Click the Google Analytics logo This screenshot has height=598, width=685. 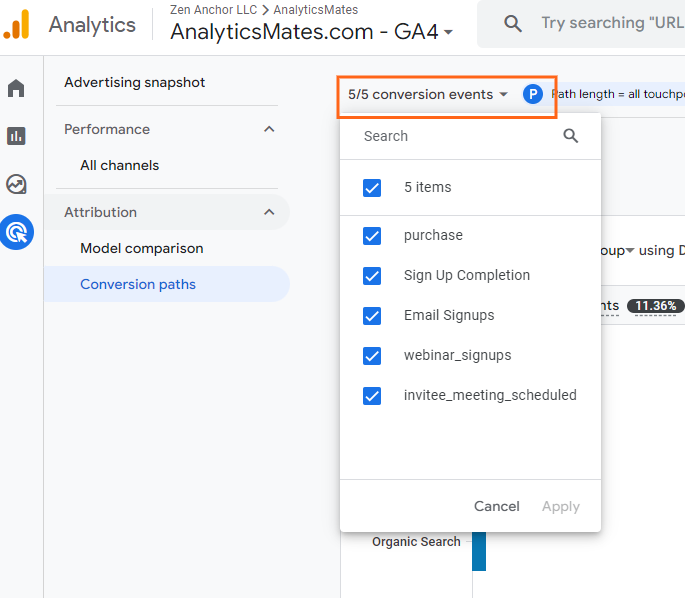(x=17, y=25)
